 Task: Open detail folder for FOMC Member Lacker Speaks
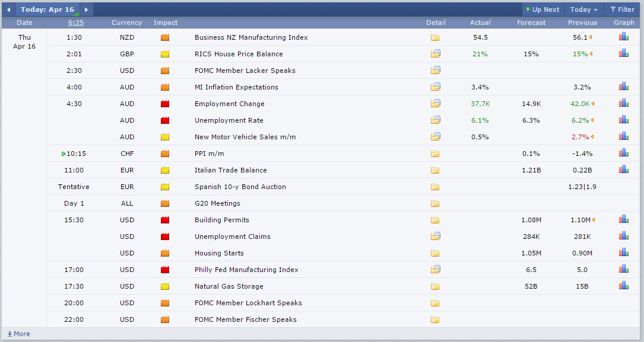click(x=435, y=70)
